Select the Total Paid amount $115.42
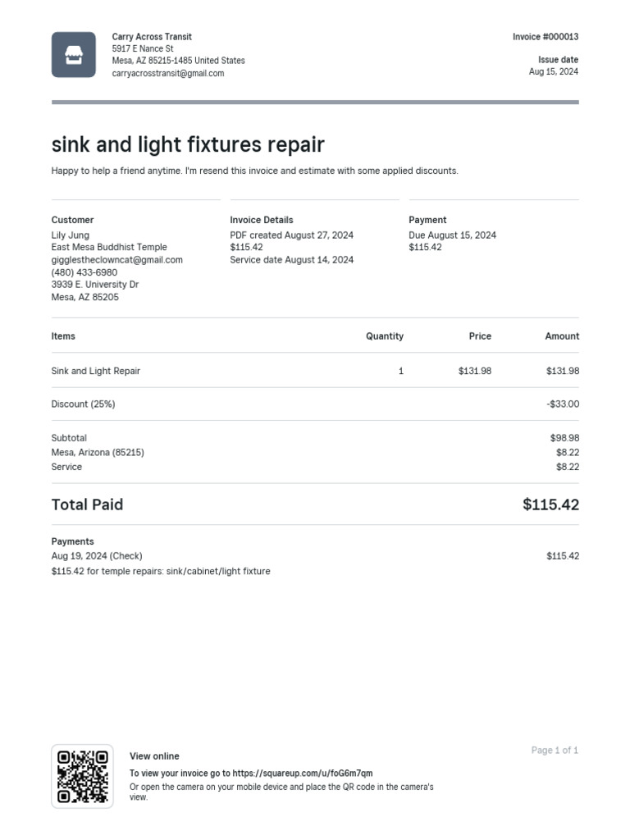This screenshot has height=840, width=630. [550, 504]
